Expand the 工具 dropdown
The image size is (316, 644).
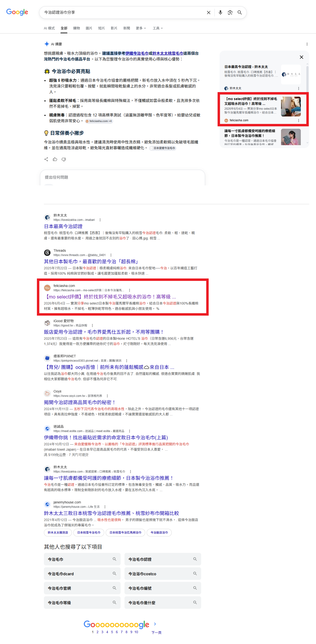[x=158, y=28]
